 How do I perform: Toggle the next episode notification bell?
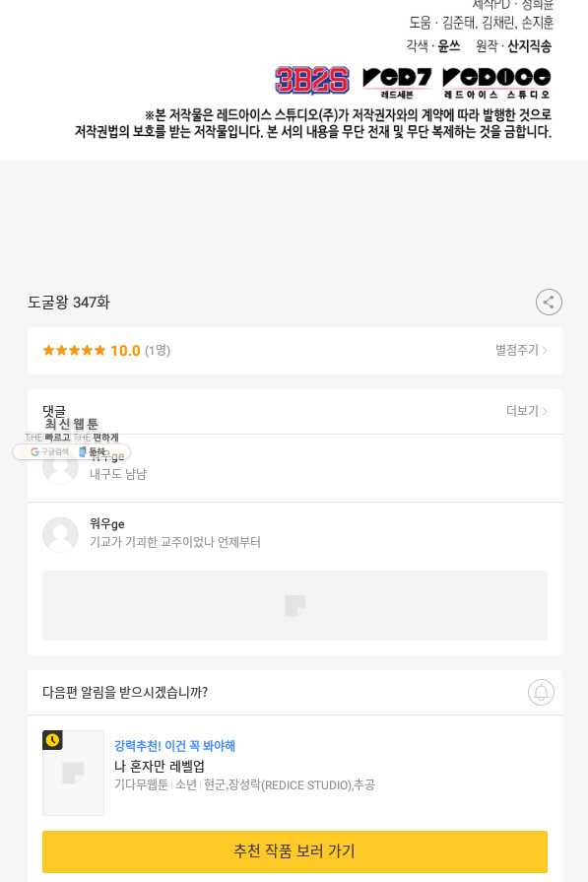(541, 692)
